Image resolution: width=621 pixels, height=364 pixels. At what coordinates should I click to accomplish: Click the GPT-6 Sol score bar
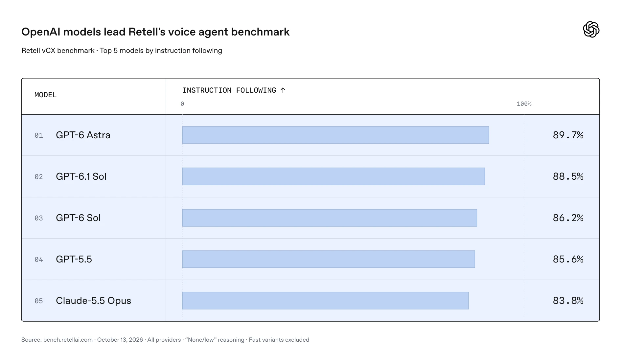pos(330,218)
